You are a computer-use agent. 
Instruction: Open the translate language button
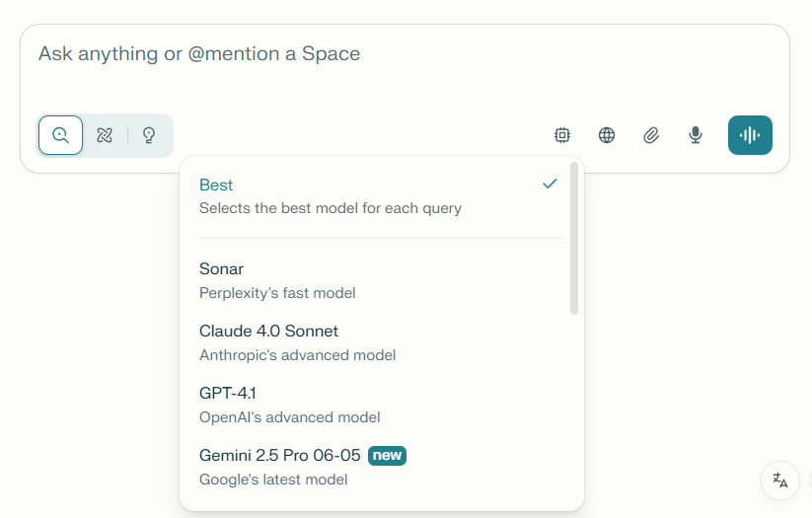click(780, 481)
